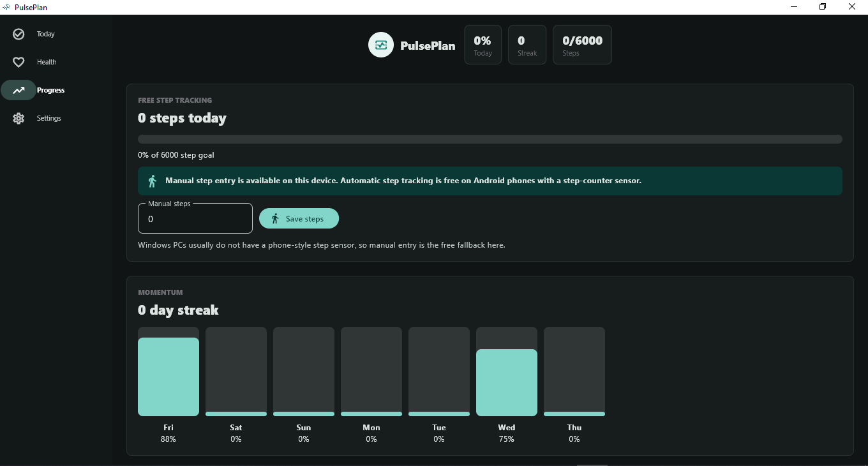The image size is (868, 466).
Task: Click the Today checkmark icon in sidebar
Action: (x=19, y=34)
